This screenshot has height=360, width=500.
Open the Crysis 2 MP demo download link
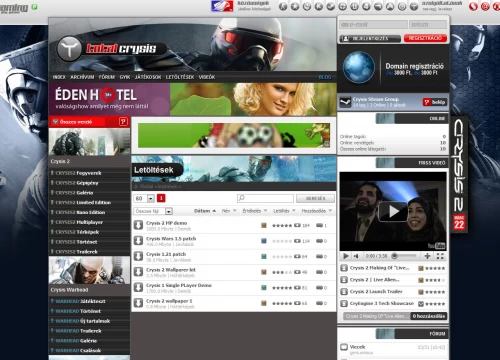(x=166, y=223)
